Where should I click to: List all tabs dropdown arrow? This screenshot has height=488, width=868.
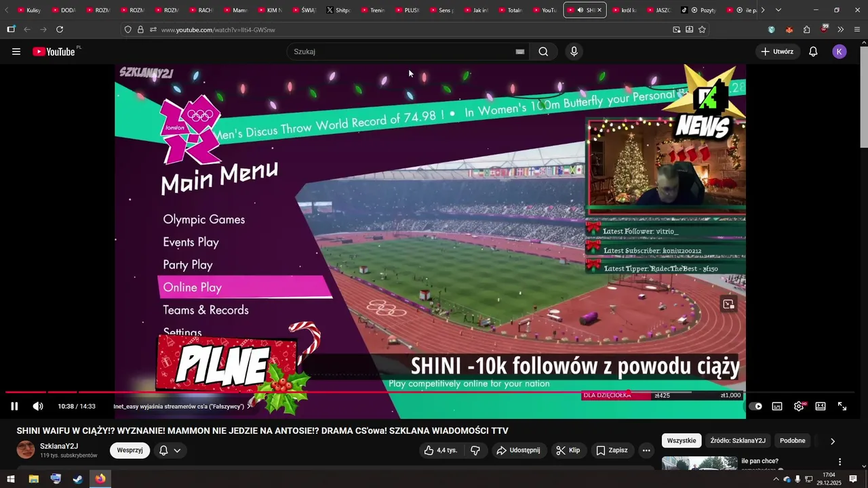click(778, 10)
